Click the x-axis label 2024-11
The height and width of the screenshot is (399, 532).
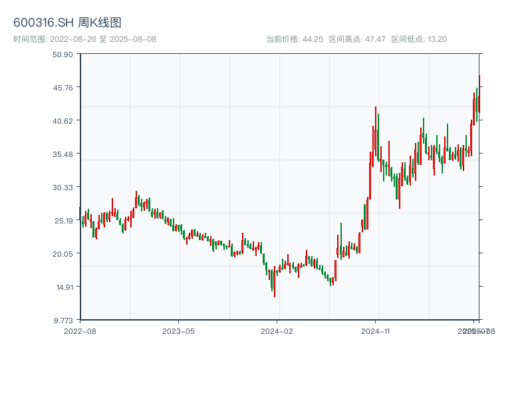[376, 331]
